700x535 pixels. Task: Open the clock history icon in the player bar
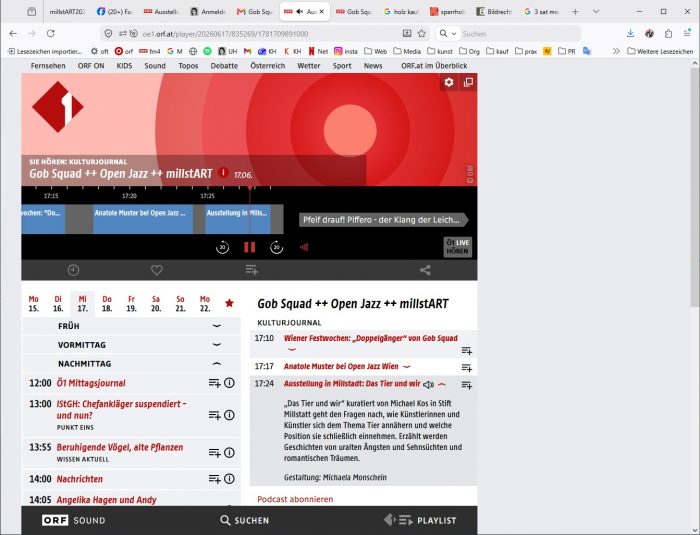point(73,270)
